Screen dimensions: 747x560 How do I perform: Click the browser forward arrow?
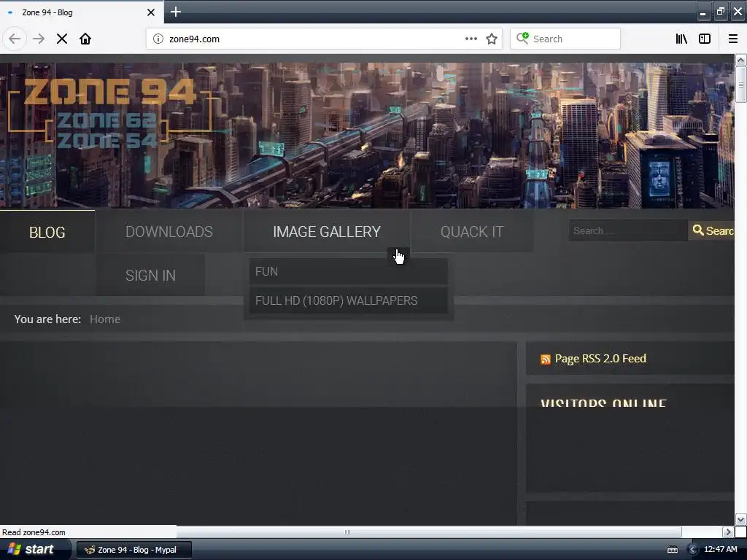[38, 39]
